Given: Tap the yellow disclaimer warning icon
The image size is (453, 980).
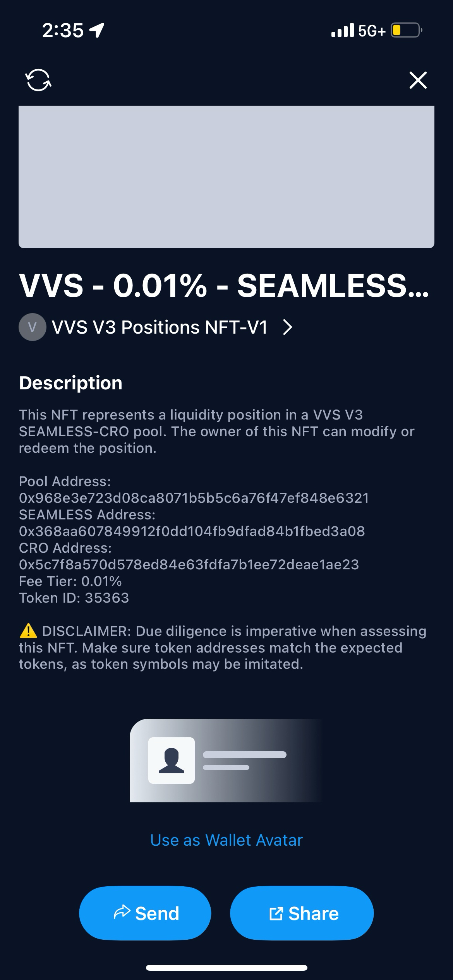Looking at the screenshot, I should click(28, 631).
